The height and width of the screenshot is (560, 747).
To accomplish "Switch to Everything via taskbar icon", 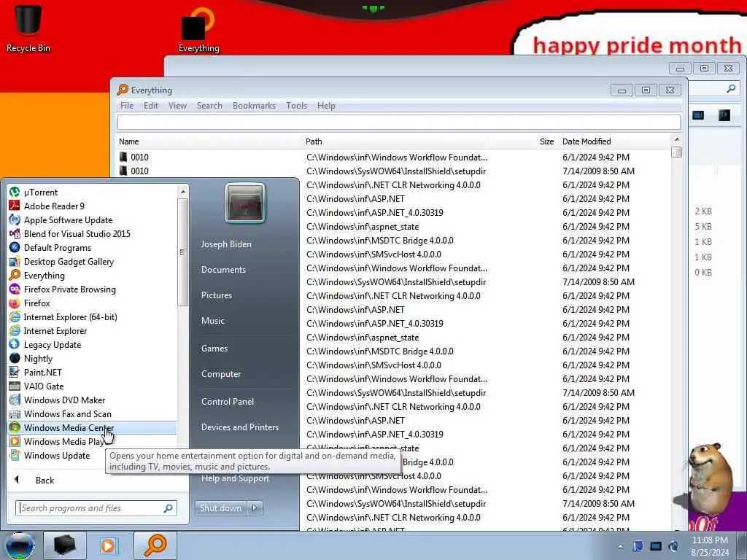I will point(155,545).
